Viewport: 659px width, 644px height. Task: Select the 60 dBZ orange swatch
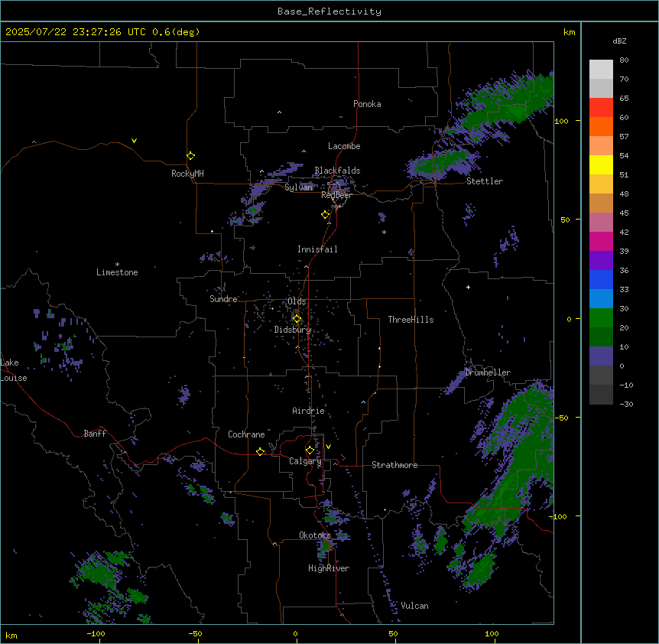[601, 126]
